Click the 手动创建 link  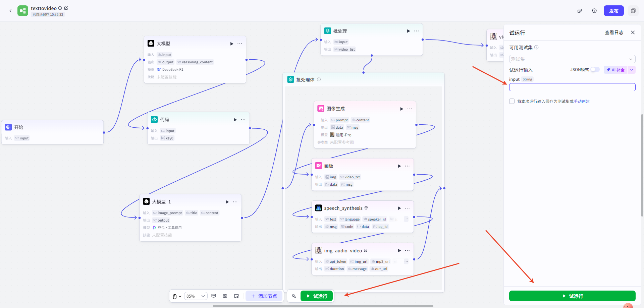[582, 102]
